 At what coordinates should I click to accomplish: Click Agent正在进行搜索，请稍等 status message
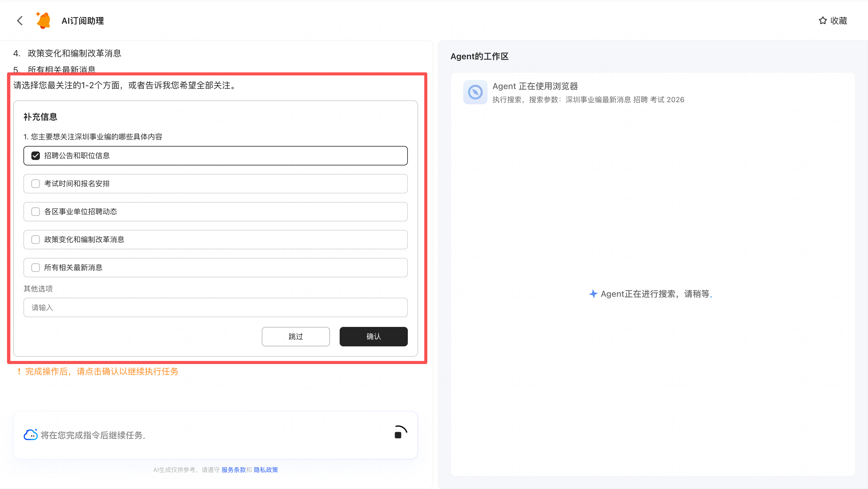point(656,294)
